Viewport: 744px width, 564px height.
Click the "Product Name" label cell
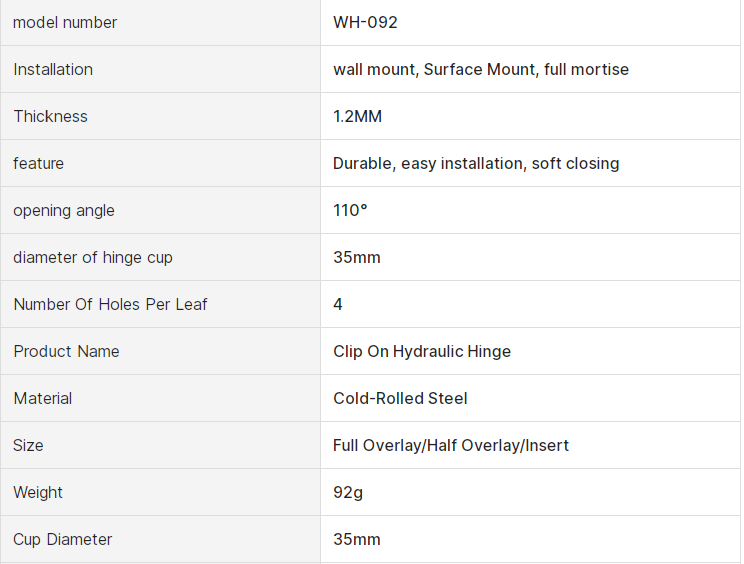pos(66,351)
